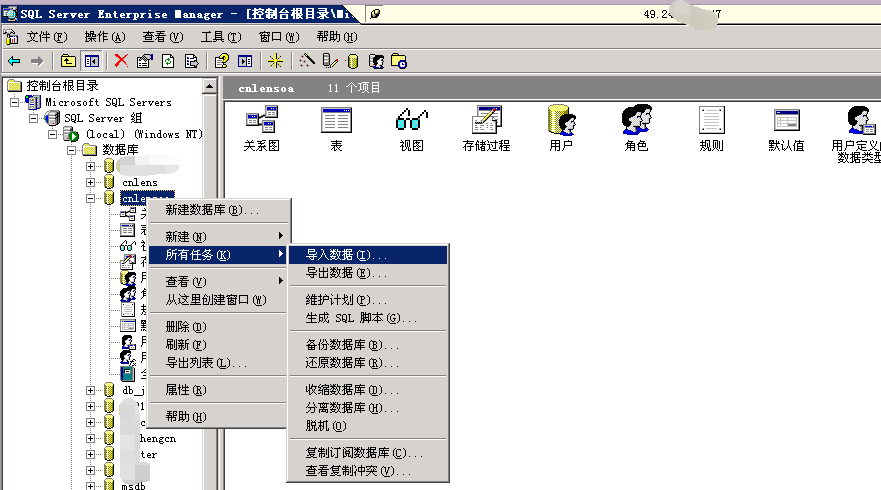Screen dimensions: 881x490
Task: Choose 新建数据库(B)... from context menu
Action: 219,210
